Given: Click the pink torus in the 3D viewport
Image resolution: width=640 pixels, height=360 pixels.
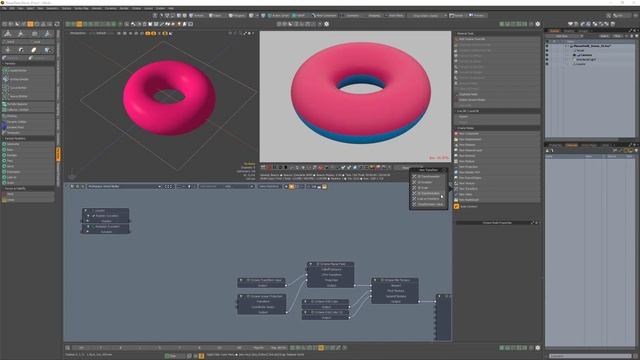Looking at the screenshot, I should [169, 98].
